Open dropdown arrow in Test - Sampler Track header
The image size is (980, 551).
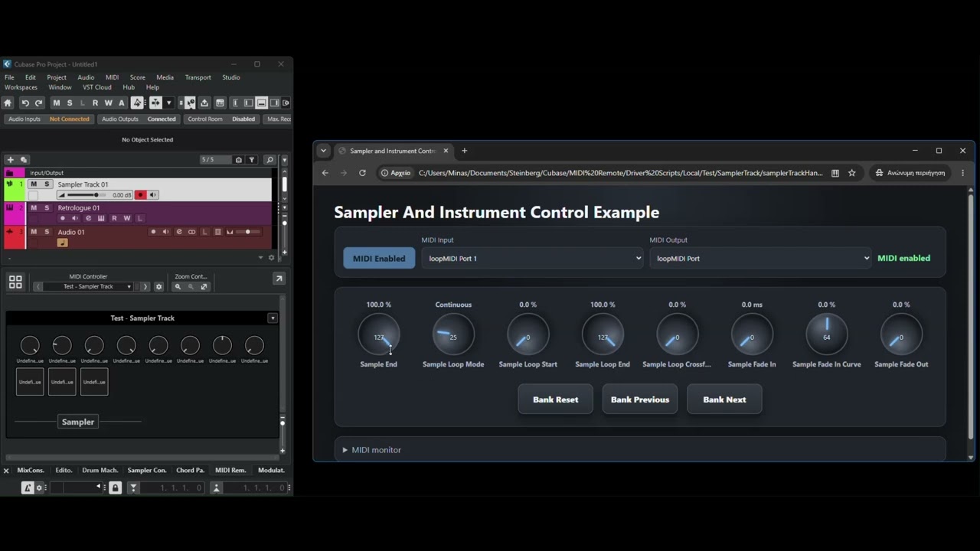[x=272, y=318]
